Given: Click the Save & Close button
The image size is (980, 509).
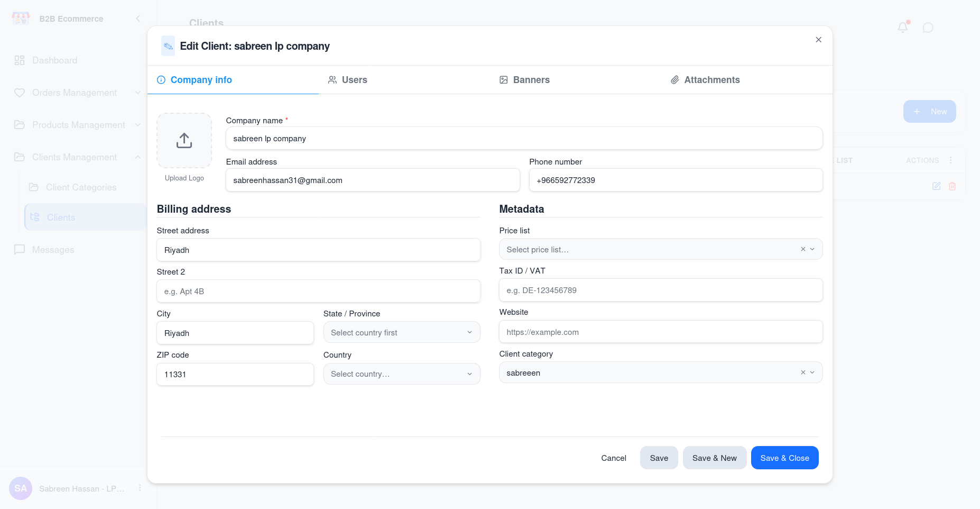Looking at the screenshot, I should pyautogui.click(x=785, y=458).
